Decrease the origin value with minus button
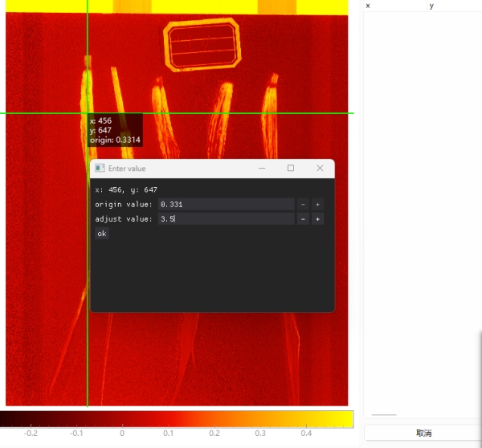The width and height of the screenshot is (482, 448). [x=303, y=205]
